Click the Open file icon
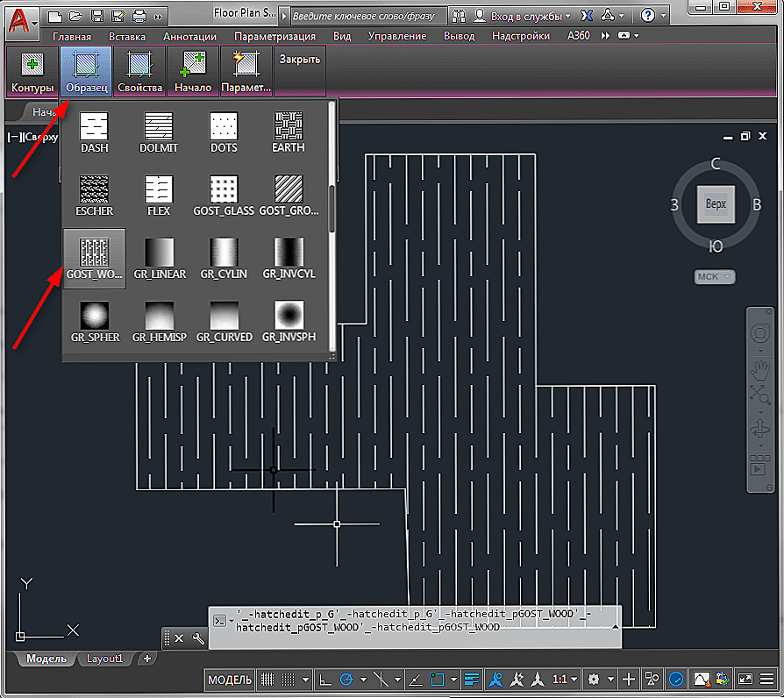 point(76,17)
